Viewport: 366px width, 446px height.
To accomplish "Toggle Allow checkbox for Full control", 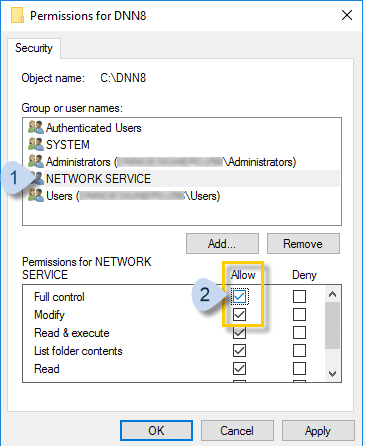I will (239, 296).
